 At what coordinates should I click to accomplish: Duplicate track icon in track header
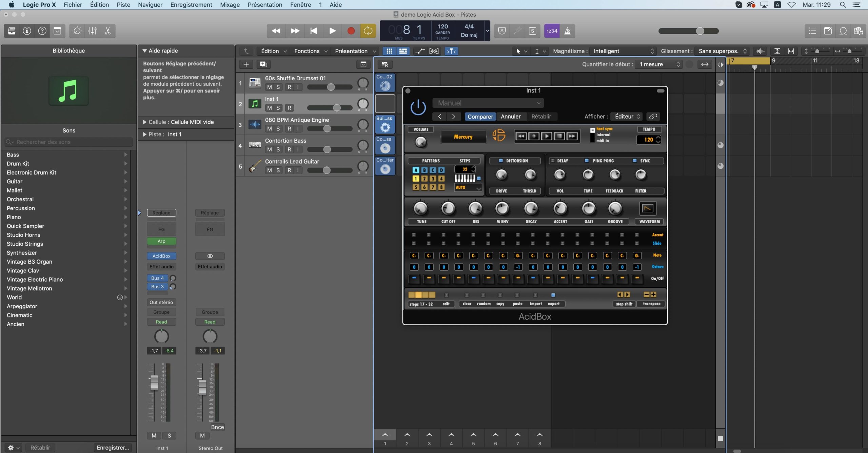pyautogui.click(x=263, y=64)
